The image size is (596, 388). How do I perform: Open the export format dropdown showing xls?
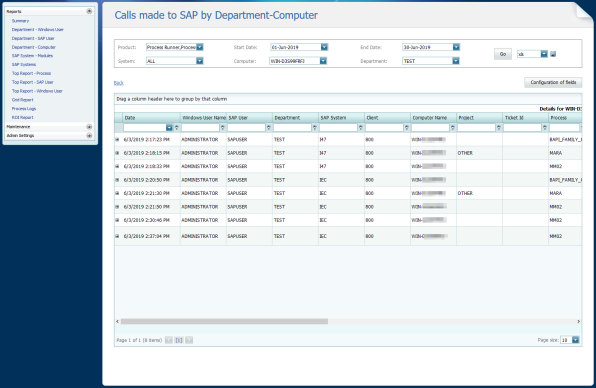pos(544,54)
